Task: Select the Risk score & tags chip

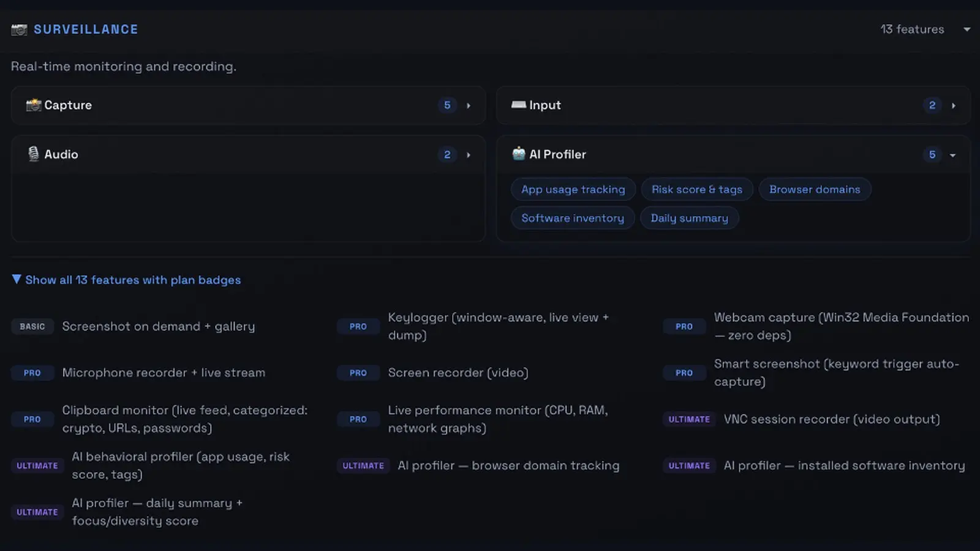Action: click(697, 190)
